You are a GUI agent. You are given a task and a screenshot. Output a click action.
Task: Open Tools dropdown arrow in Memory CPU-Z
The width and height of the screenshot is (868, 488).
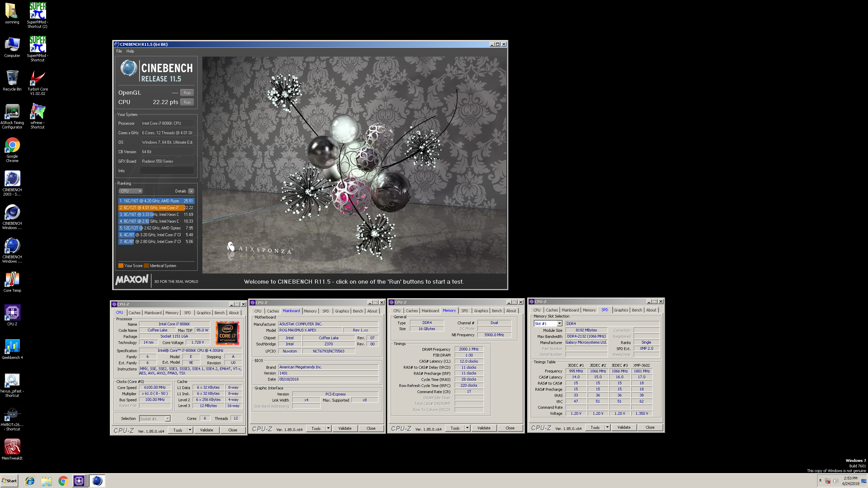point(468,428)
